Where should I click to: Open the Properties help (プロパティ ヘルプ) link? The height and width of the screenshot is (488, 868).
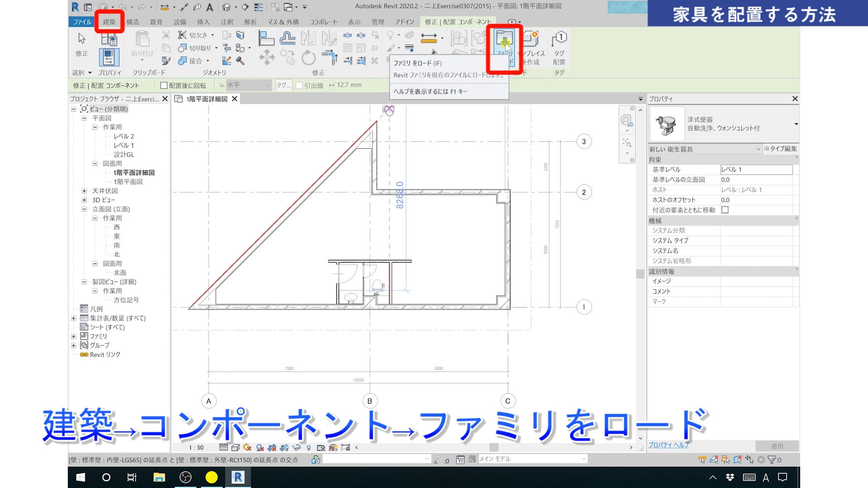[669, 445]
